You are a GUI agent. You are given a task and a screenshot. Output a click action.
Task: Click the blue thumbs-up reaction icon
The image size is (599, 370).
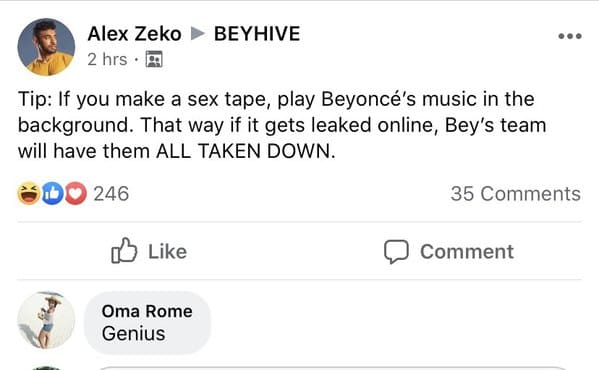point(52,193)
